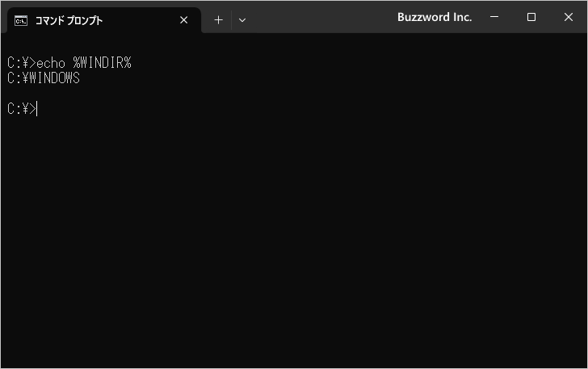Minimize the terminal window
The image size is (588, 369).
click(493, 17)
